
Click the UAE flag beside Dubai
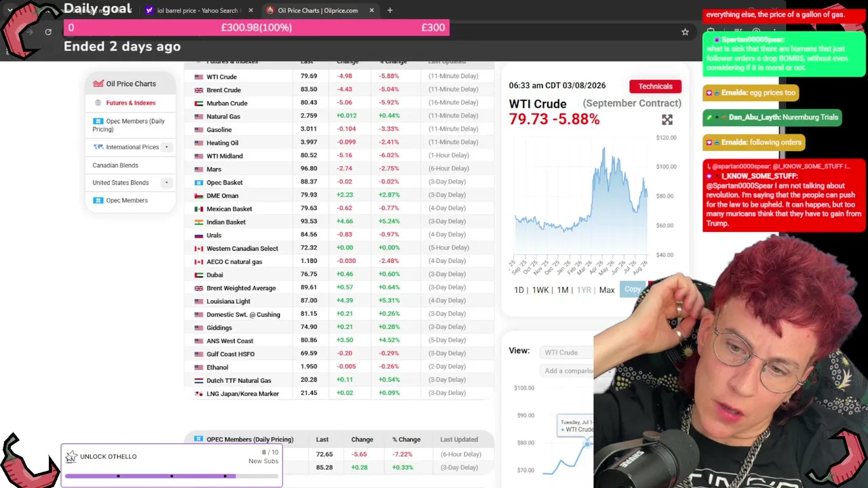199,275
